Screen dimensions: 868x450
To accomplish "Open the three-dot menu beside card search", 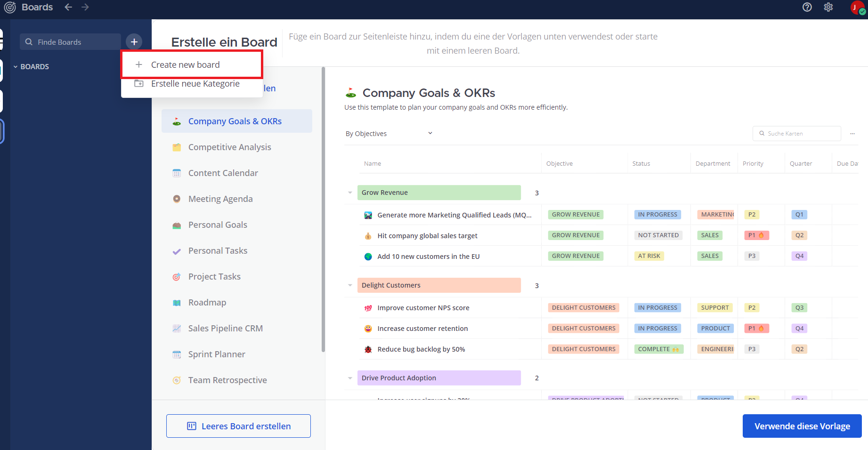I will [x=852, y=134].
